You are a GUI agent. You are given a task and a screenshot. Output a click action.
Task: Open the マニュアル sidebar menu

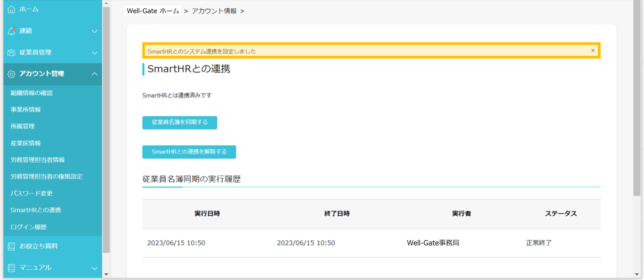[x=35, y=268]
